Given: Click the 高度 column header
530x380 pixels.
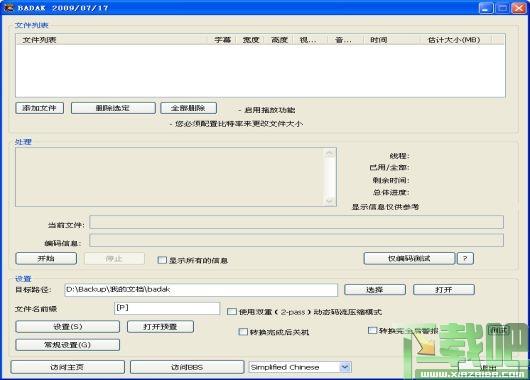Looking at the screenshot, I should tap(279, 40).
